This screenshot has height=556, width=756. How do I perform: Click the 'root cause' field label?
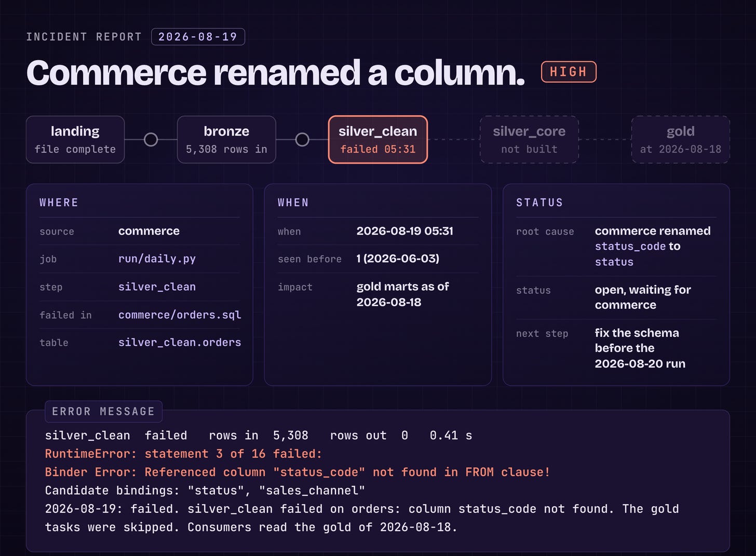pos(545,232)
